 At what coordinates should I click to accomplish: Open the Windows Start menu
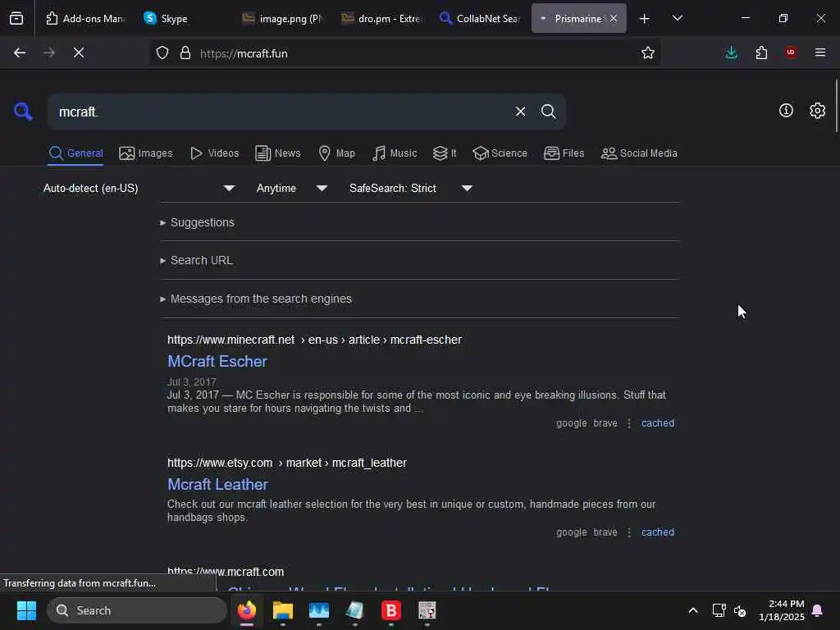26,610
